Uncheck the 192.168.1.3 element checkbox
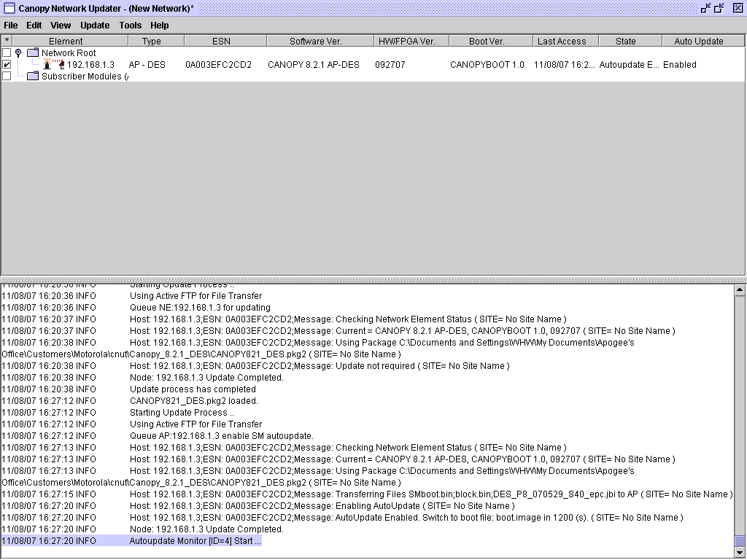Image resolution: width=747 pixels, height=560 pixels. [7, 65]
